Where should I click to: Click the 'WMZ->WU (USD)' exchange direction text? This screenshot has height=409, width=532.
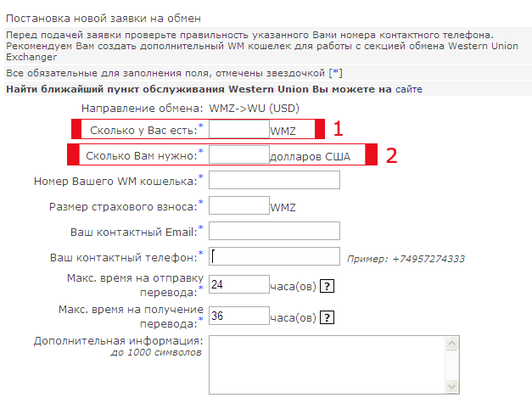click(x=255, y=109)
